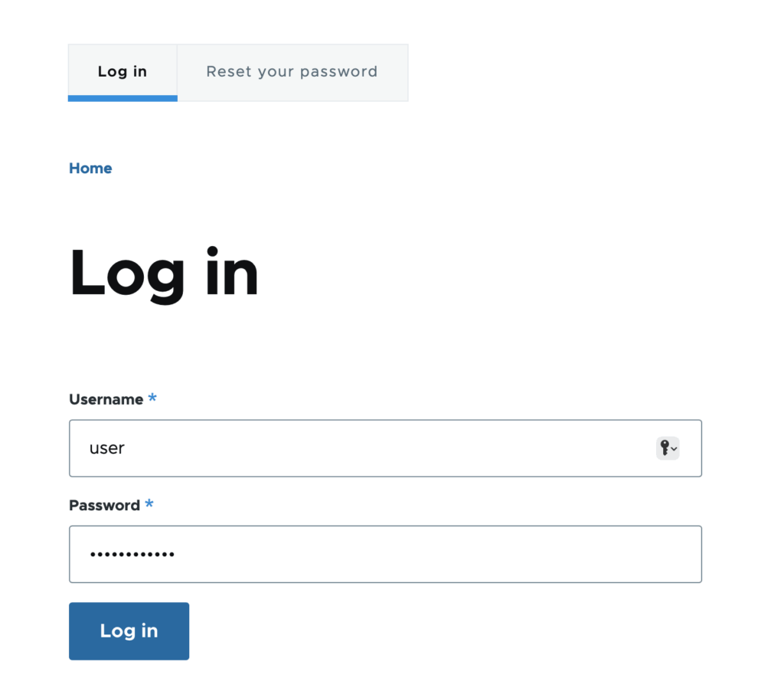The image size is (784, 688).
Task: Click the blue asterisk next to Username
Action: (152, 398)
